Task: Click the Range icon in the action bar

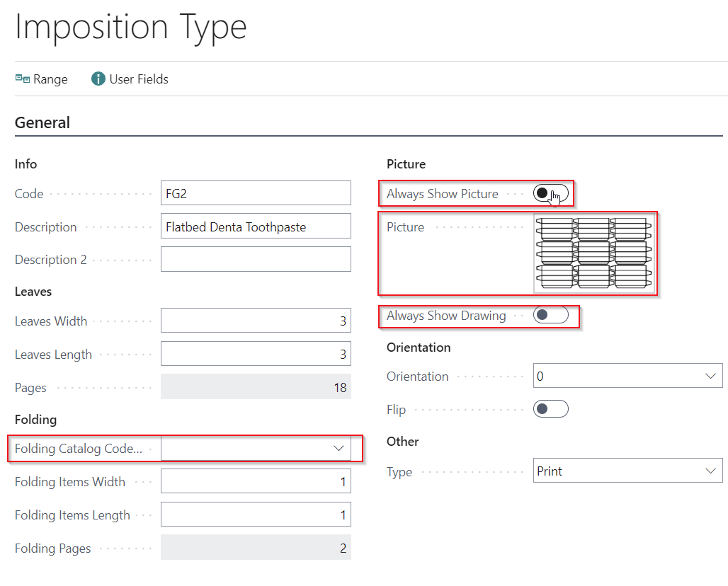Action: pyautogui.click(x=22, y=79)
